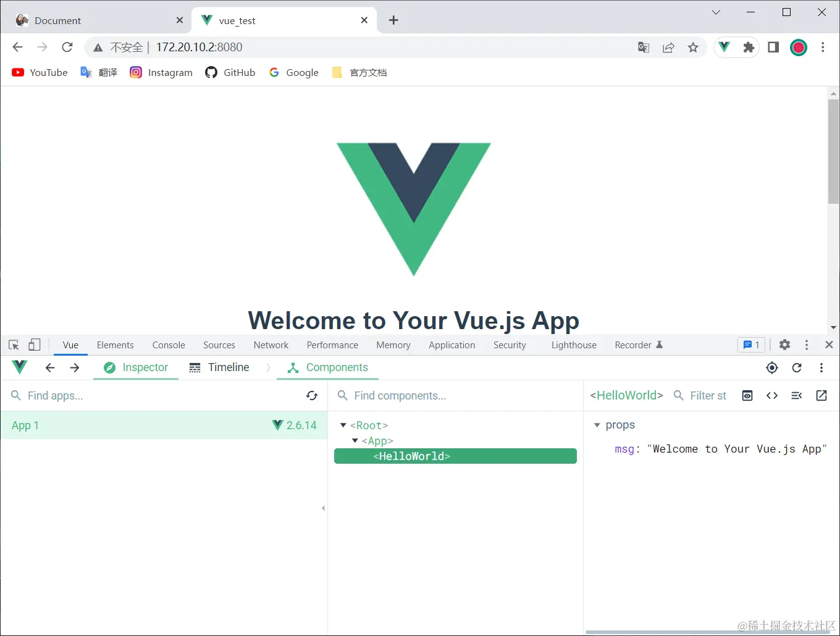
Task: Click the inspect DOM code brackets icon
Action: click(x=772, y=395)
